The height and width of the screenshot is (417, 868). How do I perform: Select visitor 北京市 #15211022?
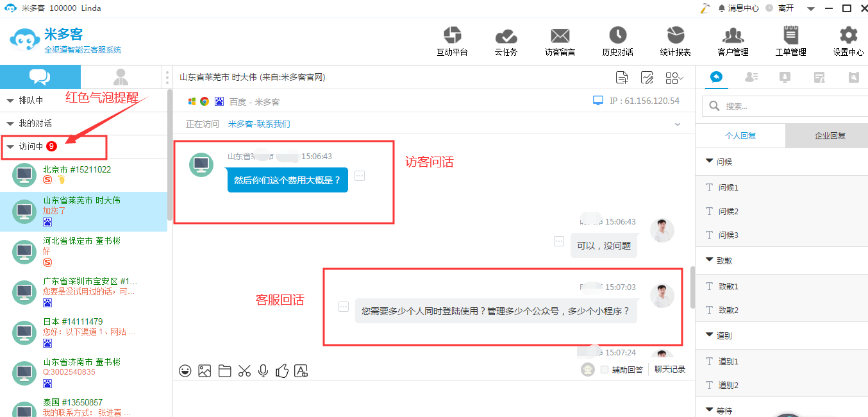click(x=83, y=174)
